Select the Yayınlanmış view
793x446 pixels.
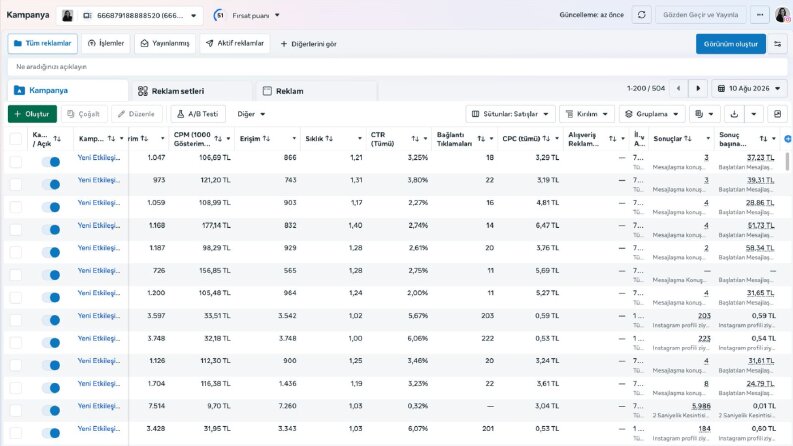(165, 43)
